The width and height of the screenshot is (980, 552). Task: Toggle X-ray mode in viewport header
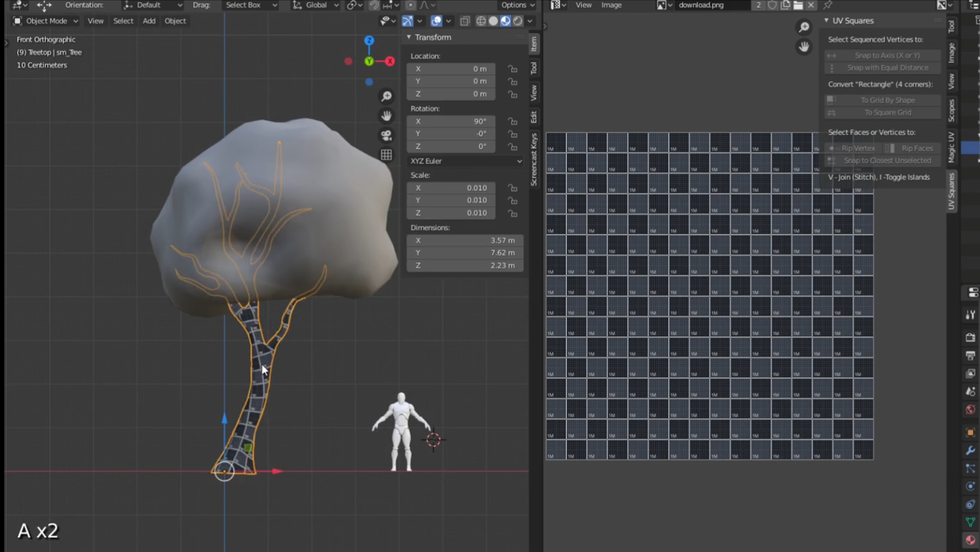pos(465,21)
